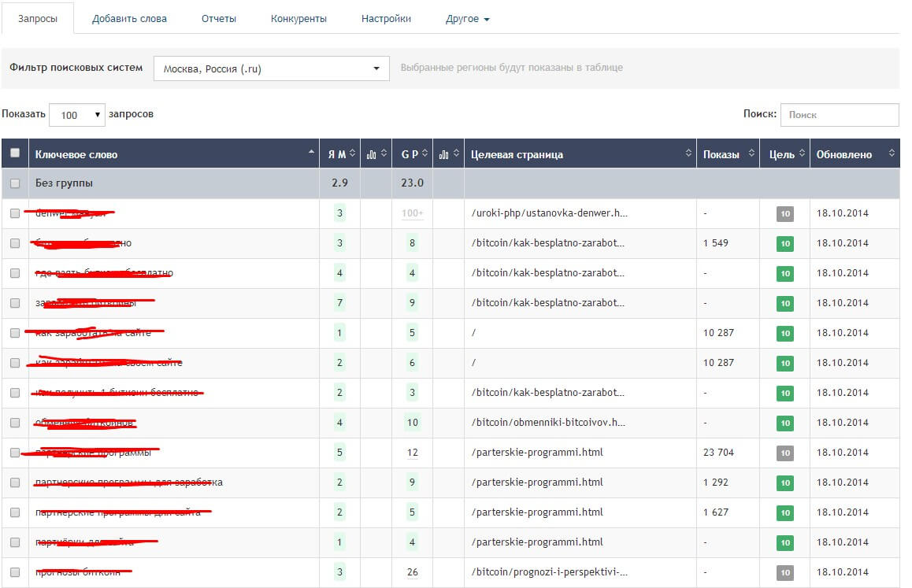
Task: Click the Поиск search input field
Action: (839, 115)
